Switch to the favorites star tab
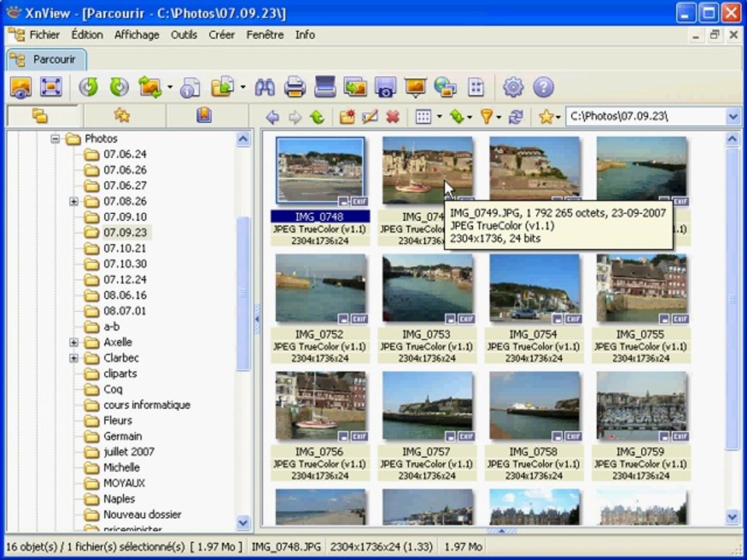Screen dimensions: 747x560 122,116
